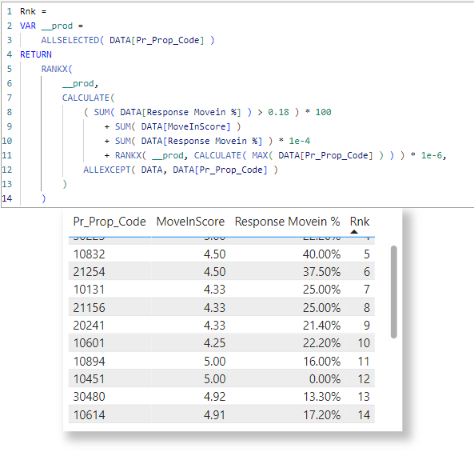
Task: Click the RETURN keyword on line 4
Action: [36, 54]
